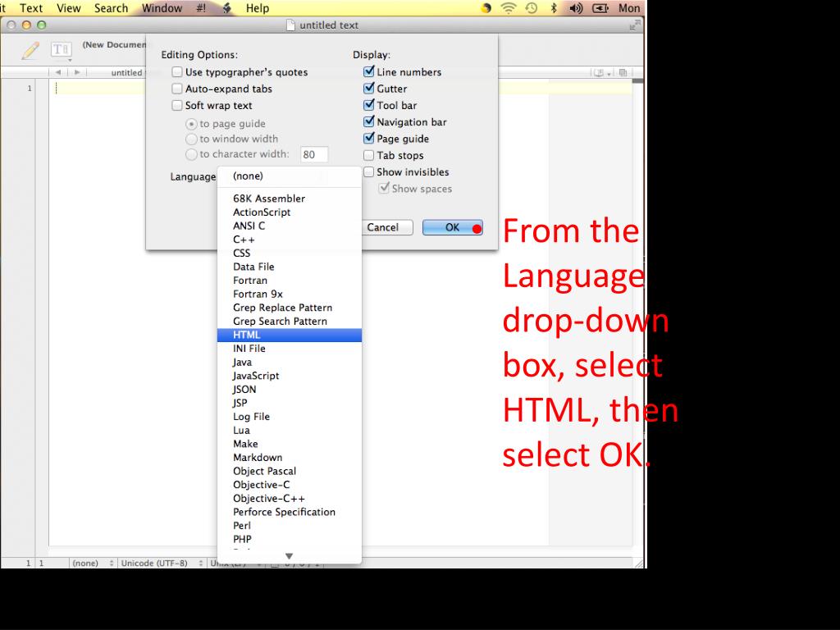Click the document icon in title bar

290,25
